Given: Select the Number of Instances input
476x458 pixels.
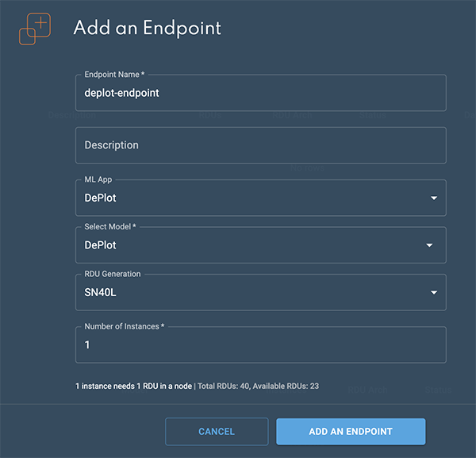Looking at the screenshot, I should (x=260, y=346).
